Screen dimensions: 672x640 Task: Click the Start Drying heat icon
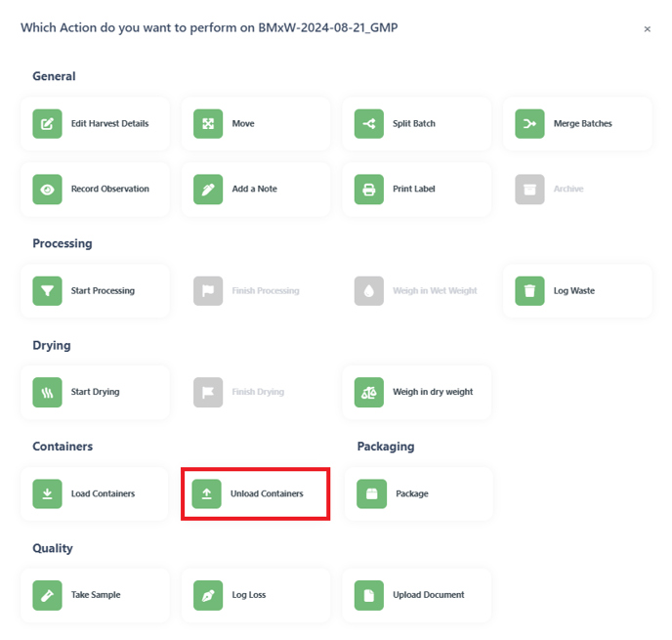click(x=47, y=392)
